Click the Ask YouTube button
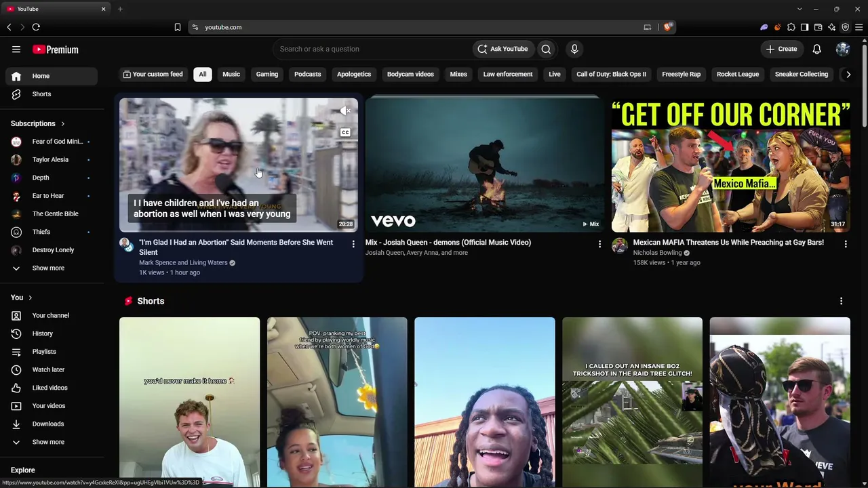Image resolution: width=868 pixels, height=488 pixels. [x=502, y=49]
